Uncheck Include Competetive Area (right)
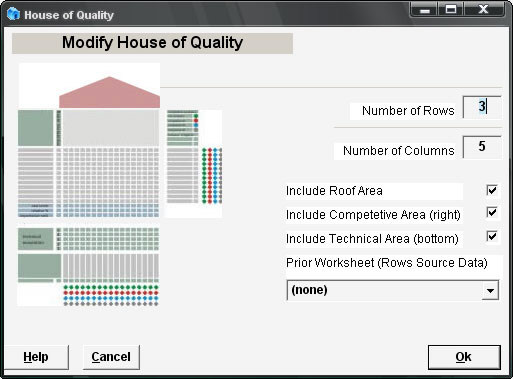 (x=492, y=213)
